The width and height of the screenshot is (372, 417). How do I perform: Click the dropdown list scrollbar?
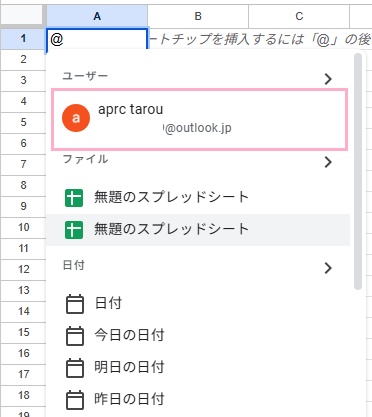click(358, 172)
